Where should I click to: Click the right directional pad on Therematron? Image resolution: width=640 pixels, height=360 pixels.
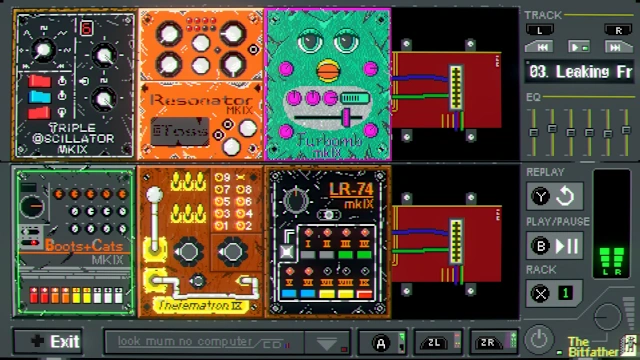pyautogui.click(x=232, y=252)
